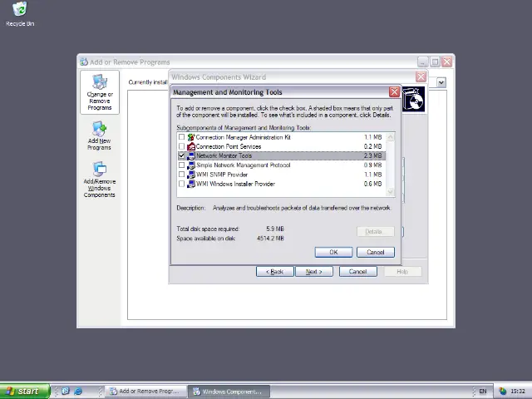The height and width of the screenshot is (399, 532).
Task: Click the taskbar clock showing 15:32
Action: coord(518,392)
